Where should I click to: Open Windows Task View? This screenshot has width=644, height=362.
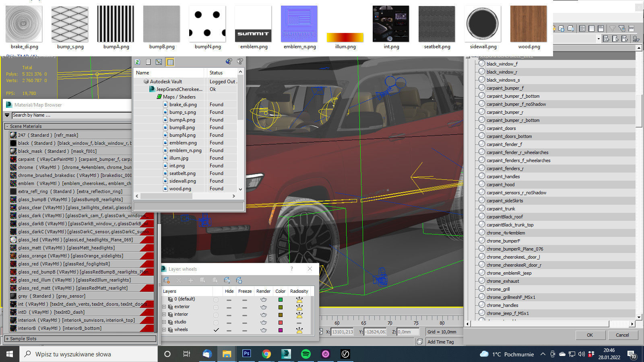pyautogui.click(x=187, y=354)
